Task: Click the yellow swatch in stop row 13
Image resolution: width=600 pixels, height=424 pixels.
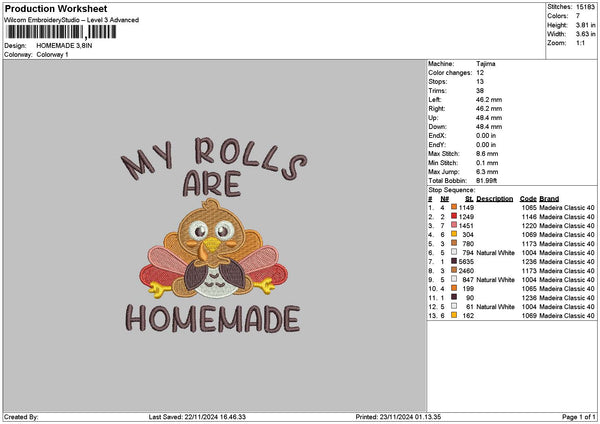Action: (x=454, y=315)
